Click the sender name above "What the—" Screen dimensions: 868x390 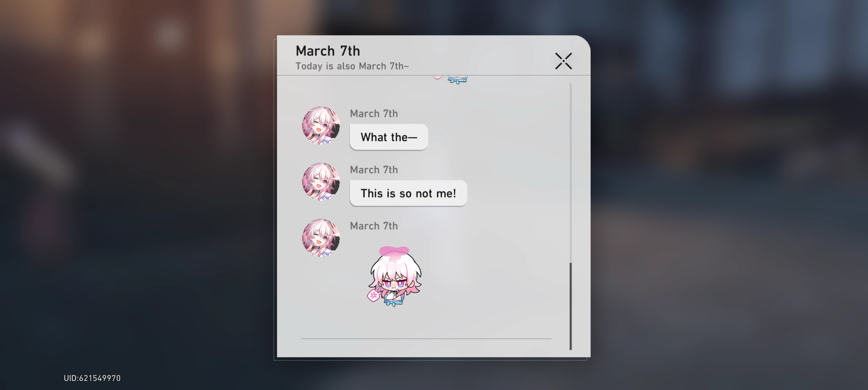click(x=374, y=113)
